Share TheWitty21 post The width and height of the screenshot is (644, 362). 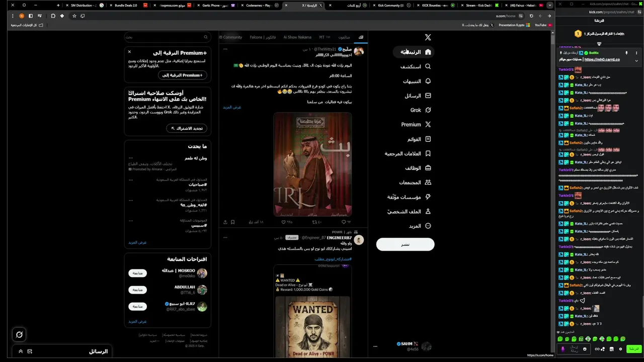pyautogui.click(x=225, y=222)
